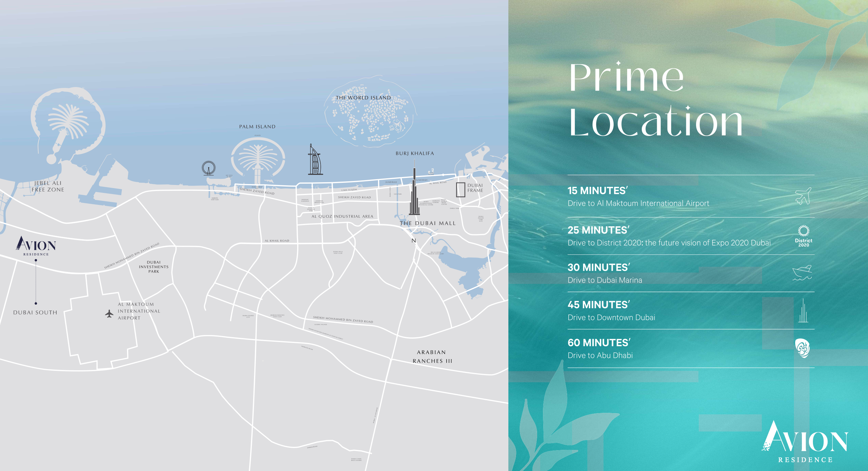The height and width of the screenshot is (471, 868).
Task: Click Drive to Dubai Marina text
Action: 604,280
